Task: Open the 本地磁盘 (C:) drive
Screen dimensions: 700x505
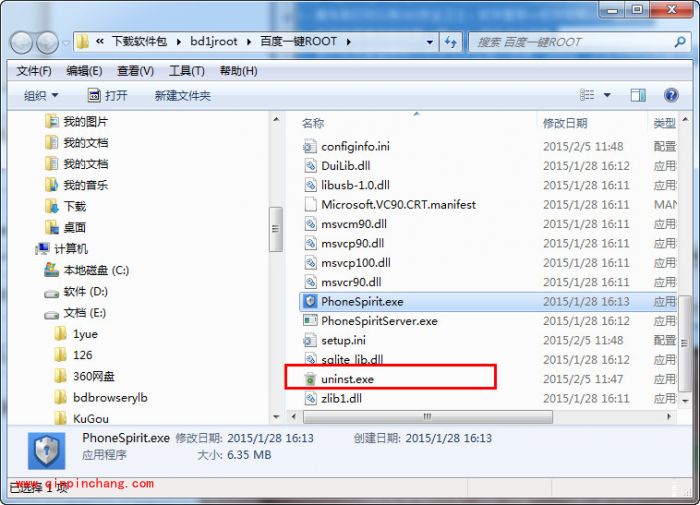Action: coord(86,270)
